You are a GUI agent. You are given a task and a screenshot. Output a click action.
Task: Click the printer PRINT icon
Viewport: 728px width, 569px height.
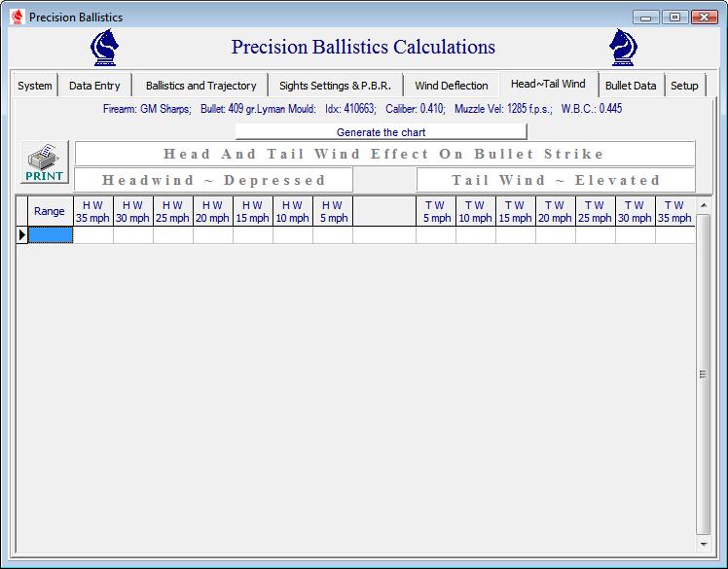(44, 162)
